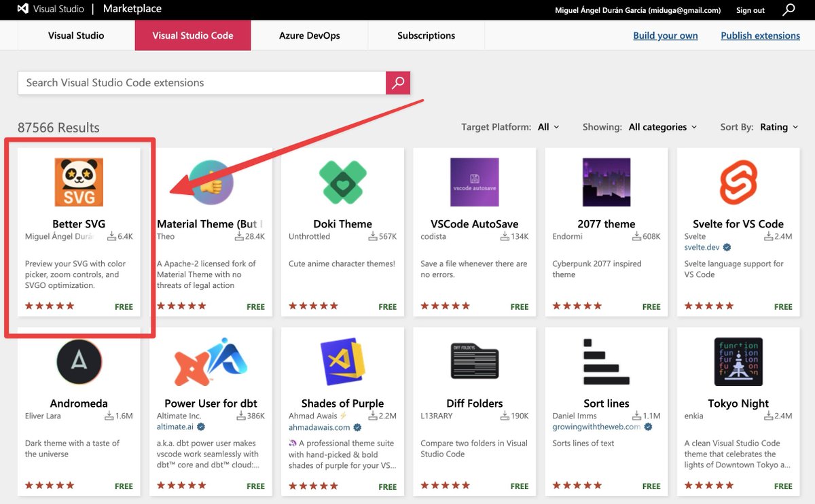This screenshot has width=815, height=504.
Task: Open the Doki Theme green cross icon
Action: (x=343, y=182)
